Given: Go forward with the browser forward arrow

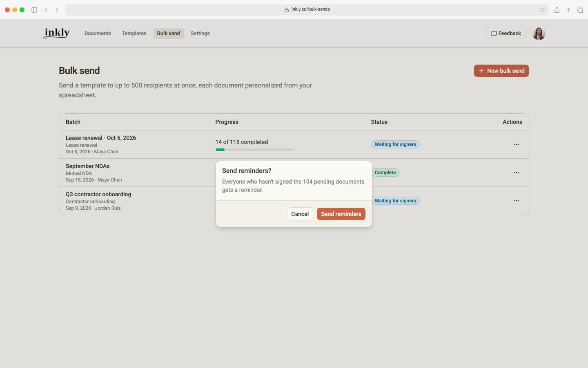Looking at the screenshot, I should tap(57, 10).
